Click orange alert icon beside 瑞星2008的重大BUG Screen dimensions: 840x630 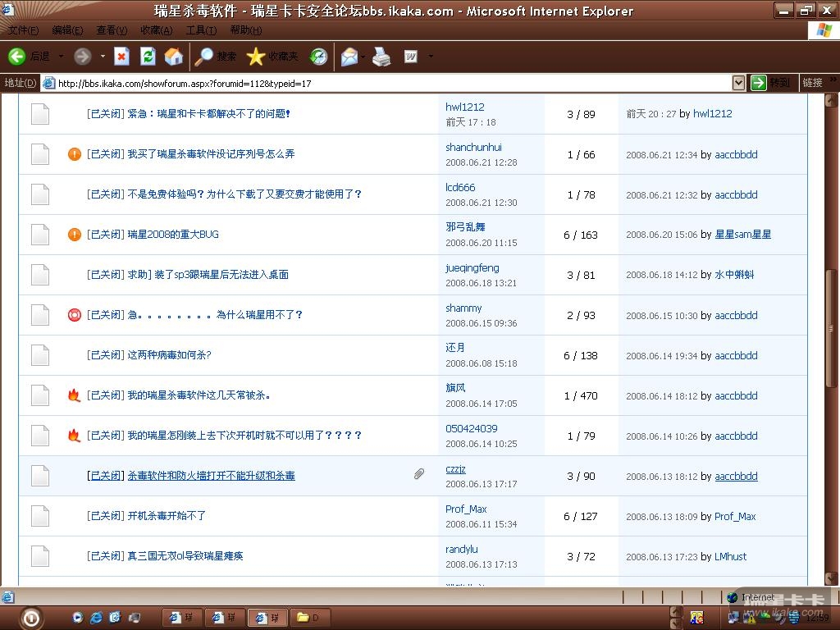75,234
